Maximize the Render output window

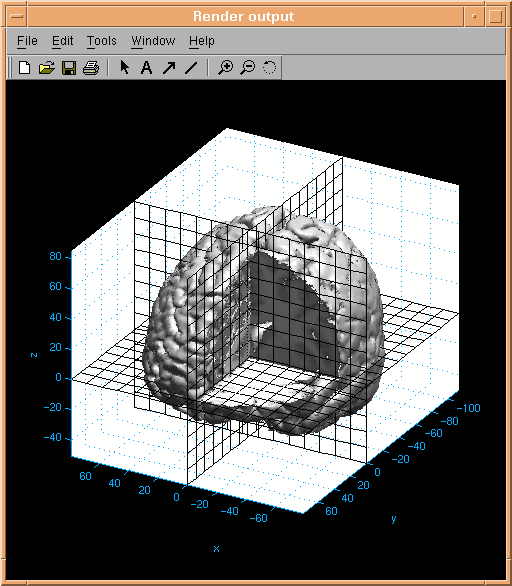[x=495, y=16]
